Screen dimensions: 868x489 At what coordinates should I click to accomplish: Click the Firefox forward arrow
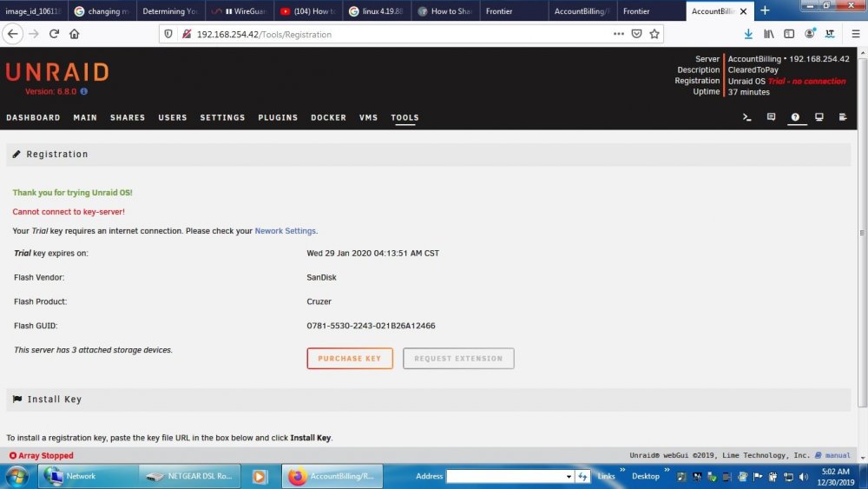point(34,35)
